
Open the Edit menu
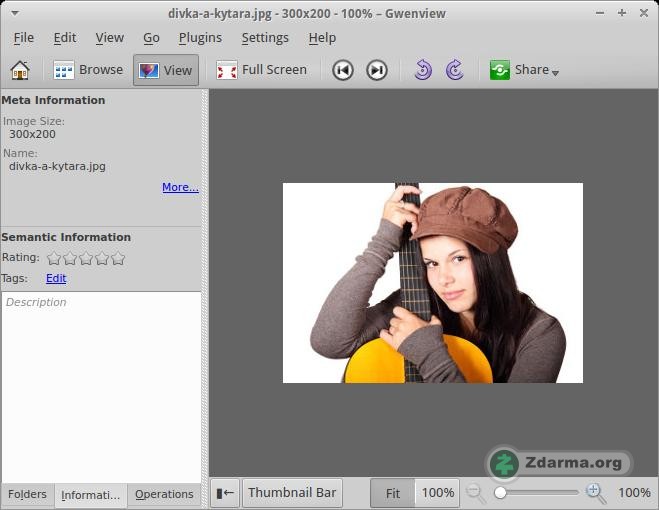click(x=65, y=38)
